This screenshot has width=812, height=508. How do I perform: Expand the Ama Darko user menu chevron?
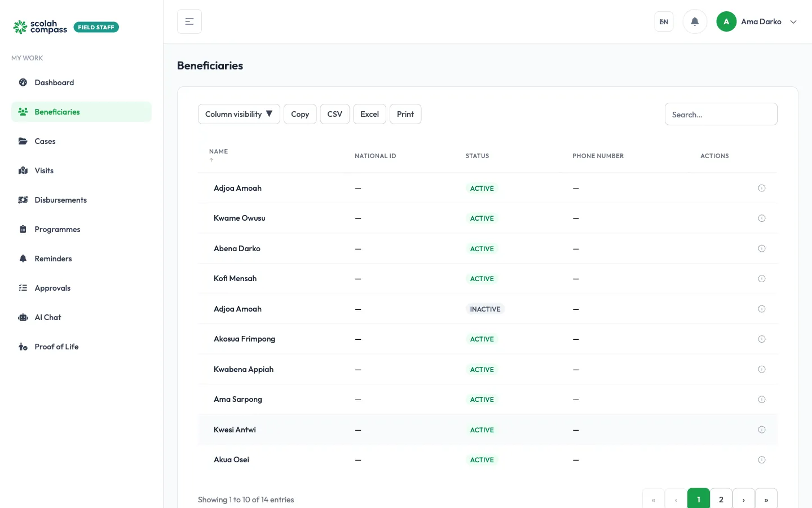pos(793,22)
